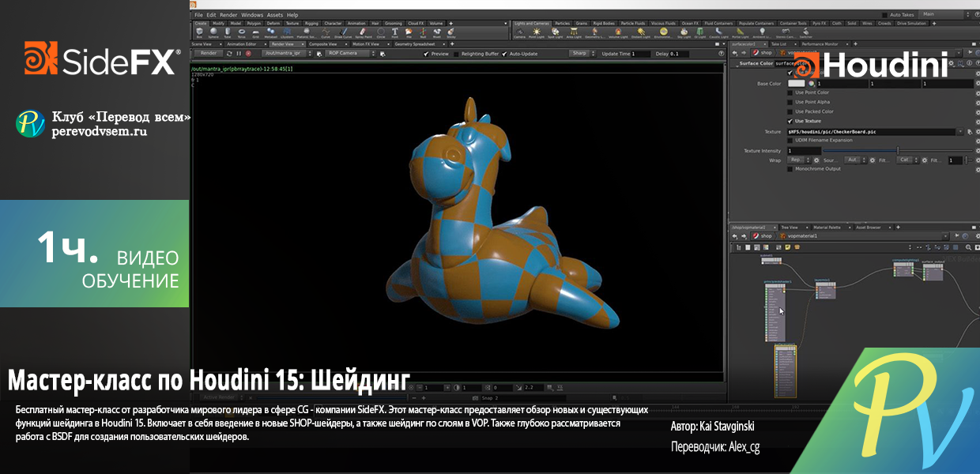Switch to the Modify shelf tab
The height and width of the screenshot is (474, 980).
point(218,23)
